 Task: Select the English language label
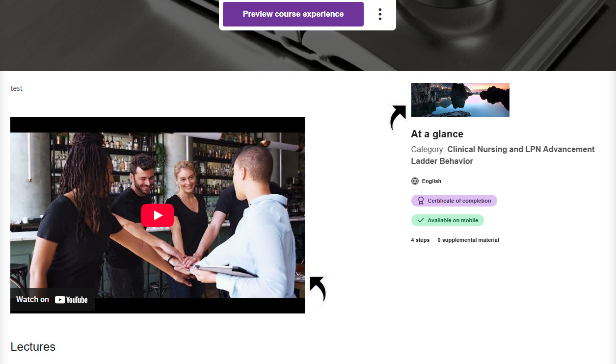[x=431, y=181]
